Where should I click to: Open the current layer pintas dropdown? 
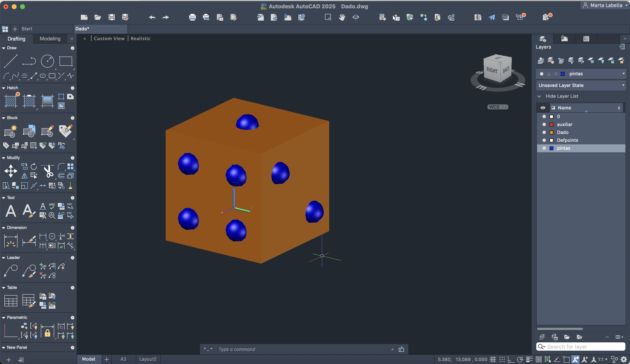click(x=623, y=74)
